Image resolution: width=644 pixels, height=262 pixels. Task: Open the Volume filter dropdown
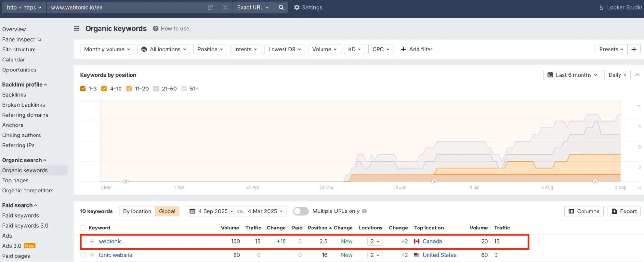324,49
